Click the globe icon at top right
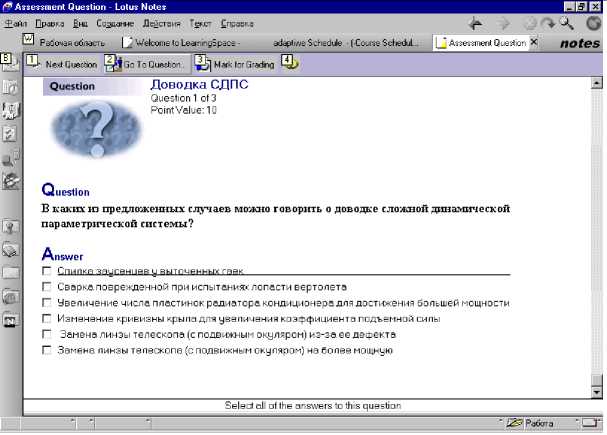 (593, 24)
